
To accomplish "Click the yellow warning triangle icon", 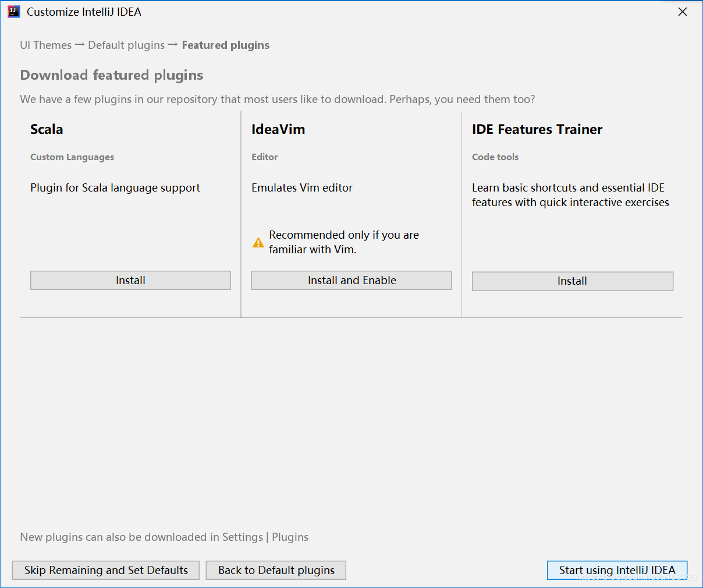I will [x=258, y=243].
